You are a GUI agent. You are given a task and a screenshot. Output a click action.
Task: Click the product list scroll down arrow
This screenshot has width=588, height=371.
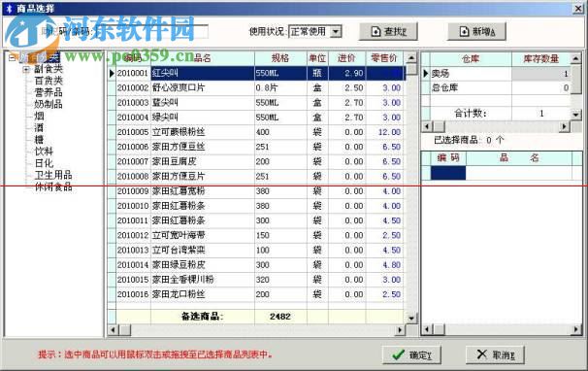click(411, 318)
